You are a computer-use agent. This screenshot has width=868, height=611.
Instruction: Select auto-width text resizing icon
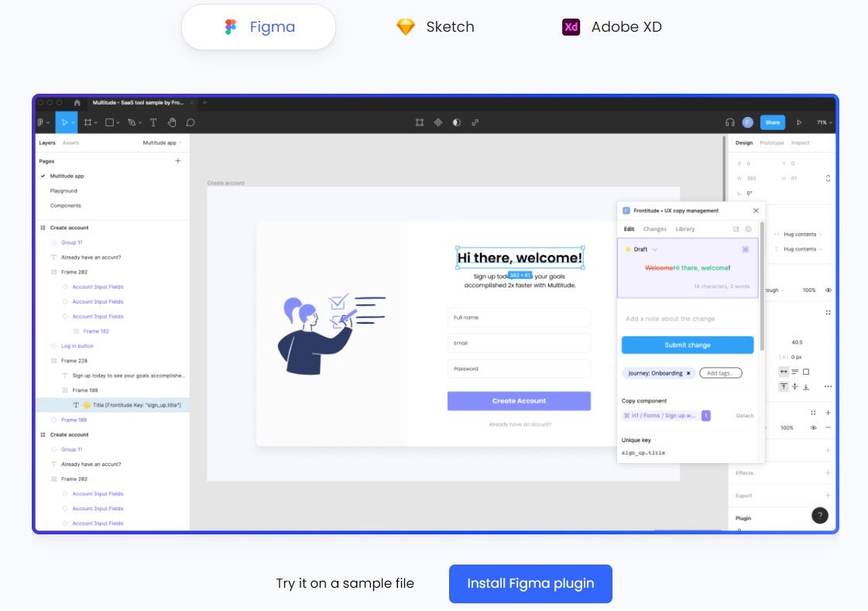coord(784,372)
